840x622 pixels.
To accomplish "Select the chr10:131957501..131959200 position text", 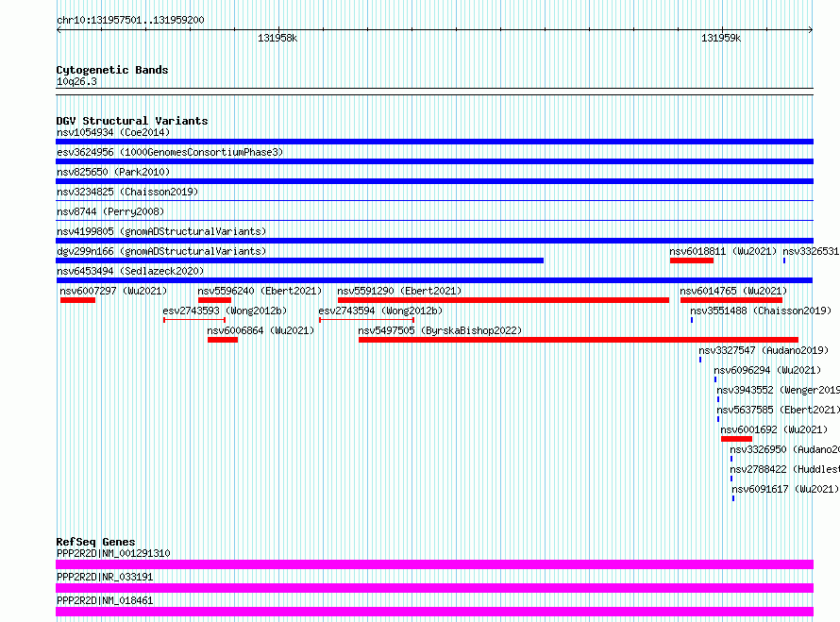I will pos(130,20).
